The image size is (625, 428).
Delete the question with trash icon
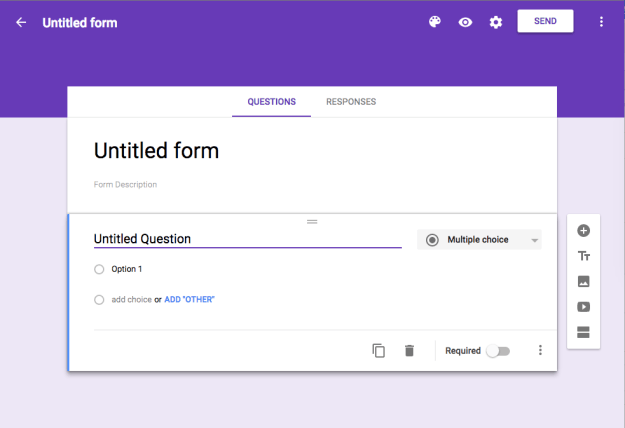[409, 351]
